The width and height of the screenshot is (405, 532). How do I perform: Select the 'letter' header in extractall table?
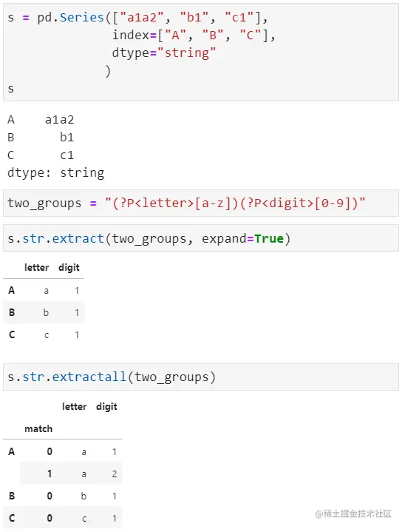(74, 406)
